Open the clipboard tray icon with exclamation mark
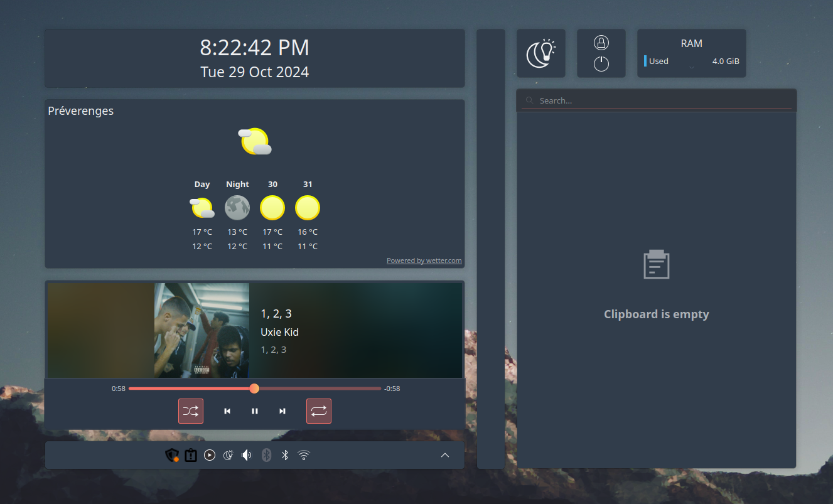The image size is (833, 504). (191, 455)
